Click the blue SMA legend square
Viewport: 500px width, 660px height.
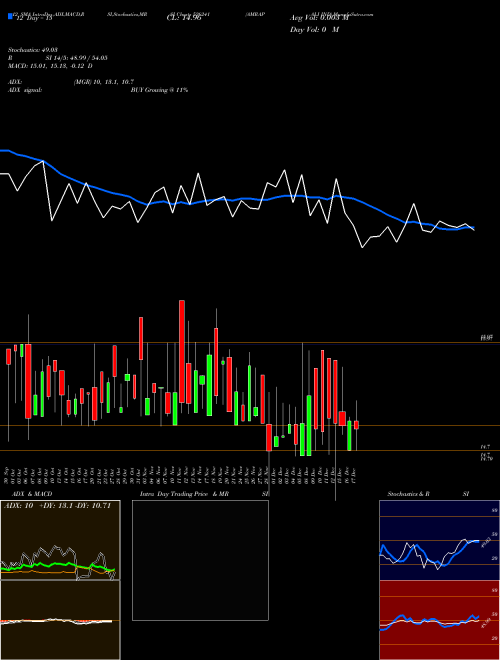tap(10, 17)
